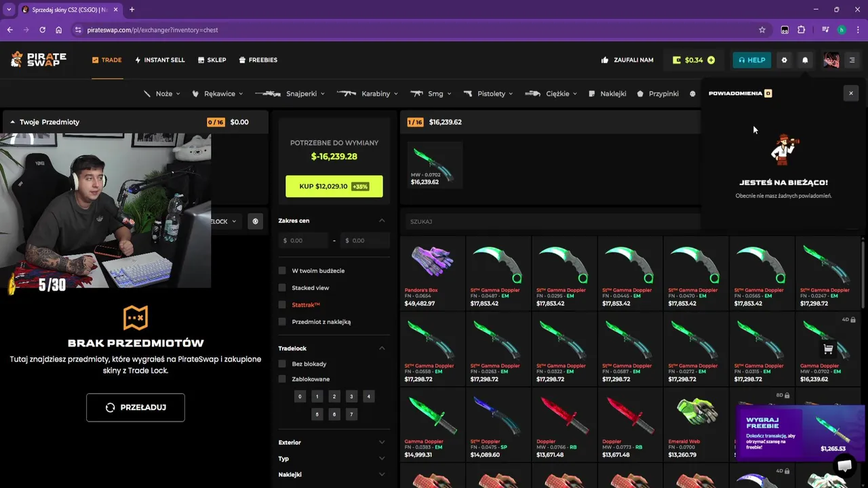The image size is (868, 488).
Task: Collapse the Zakres cen section
Action: [x=382, y=220]
